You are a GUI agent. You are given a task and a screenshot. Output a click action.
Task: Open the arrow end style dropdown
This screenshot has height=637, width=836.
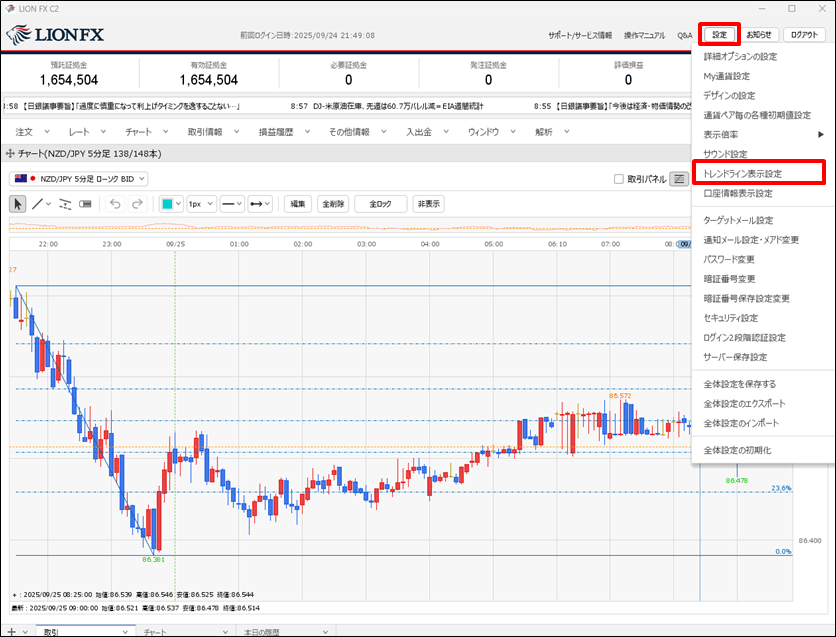coord(262,204)
